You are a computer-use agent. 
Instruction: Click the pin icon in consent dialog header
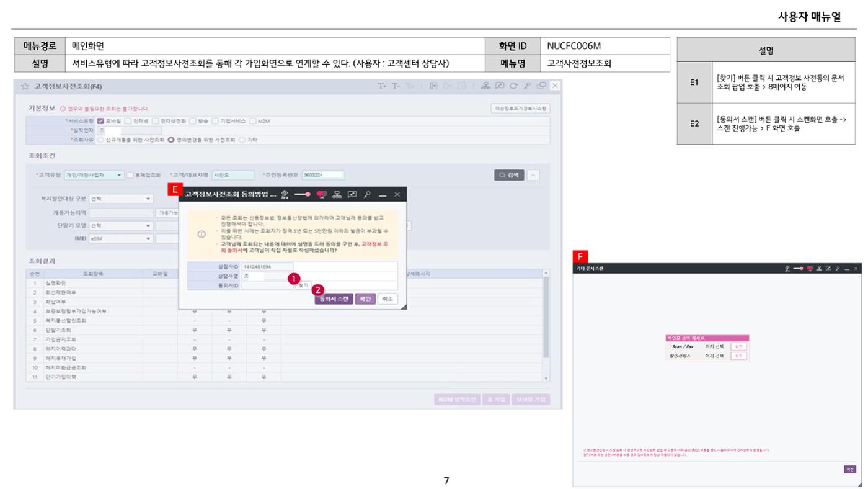click(367, 195)
